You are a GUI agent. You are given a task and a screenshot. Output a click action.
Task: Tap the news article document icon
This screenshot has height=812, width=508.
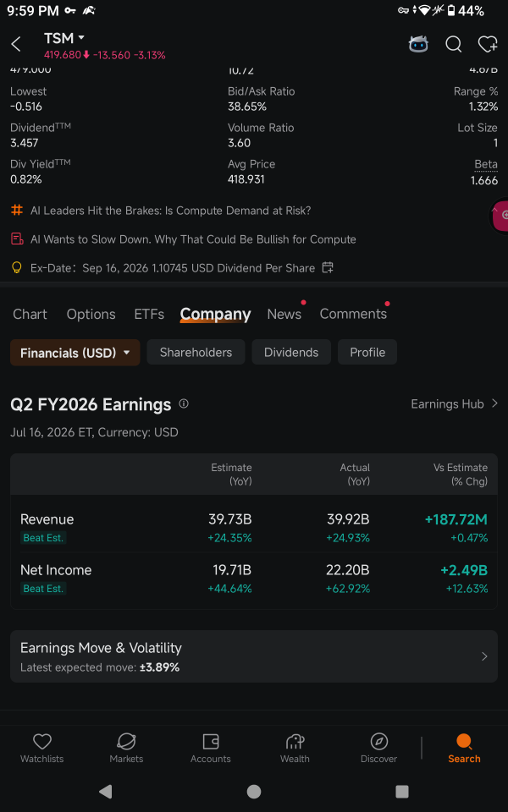(x=17, y=239)
